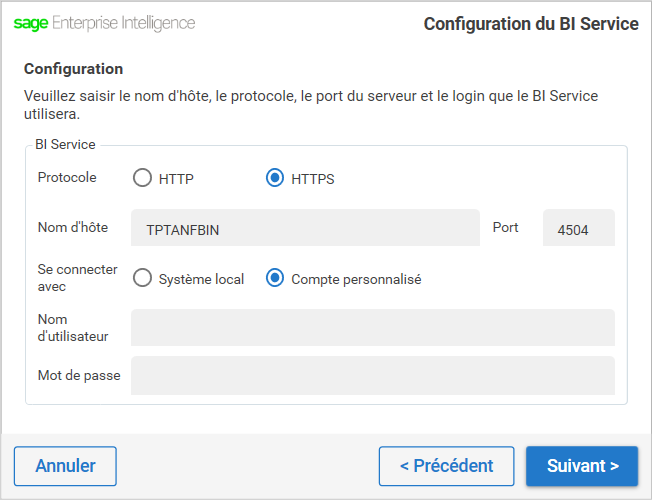
Task: Click the Système local label
Action: tap(201, 279)
